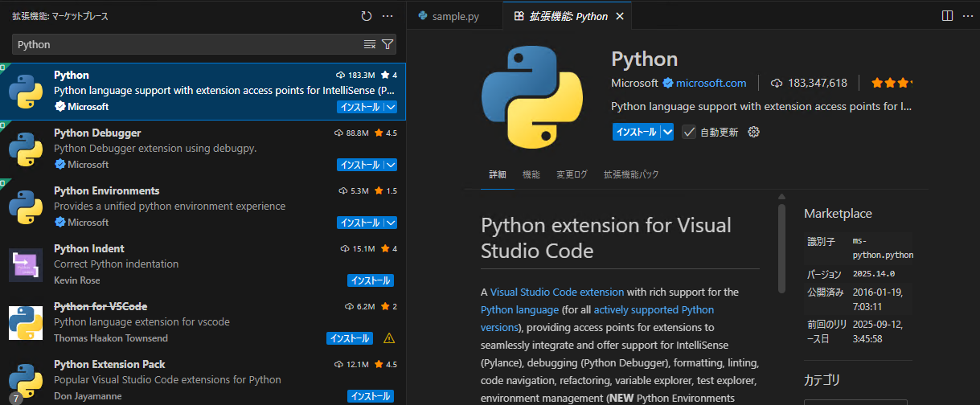Screen dimensions: 980x405
Task: Click the large Python logo
Action: tap(532, 96)
